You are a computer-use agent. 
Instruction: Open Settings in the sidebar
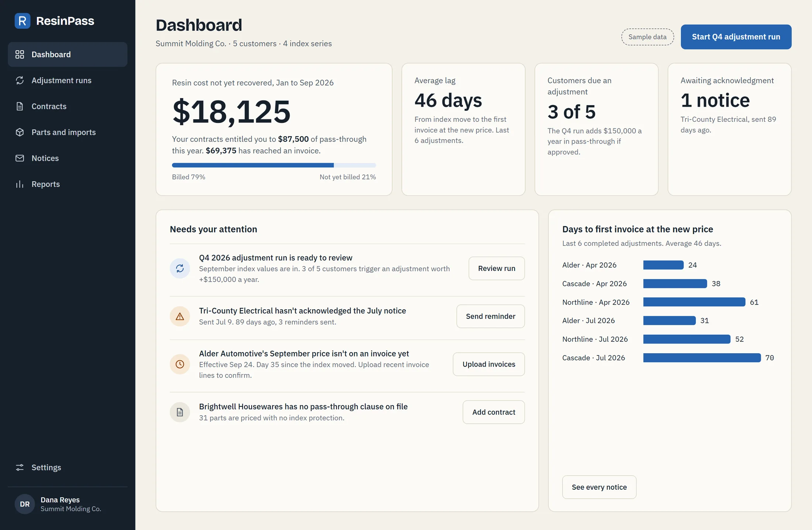68,468
